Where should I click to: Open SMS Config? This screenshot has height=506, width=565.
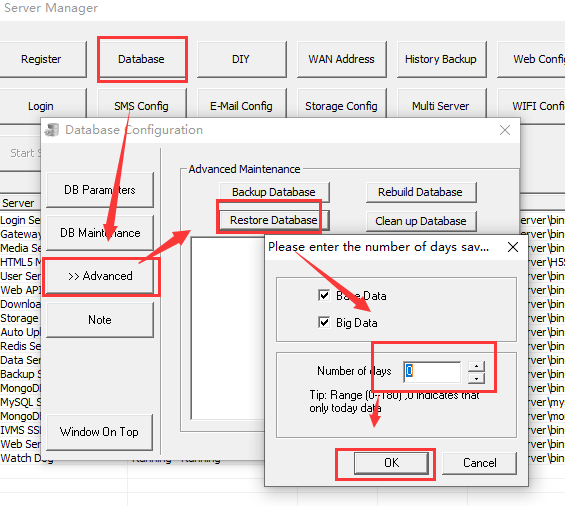coord(141,106)
